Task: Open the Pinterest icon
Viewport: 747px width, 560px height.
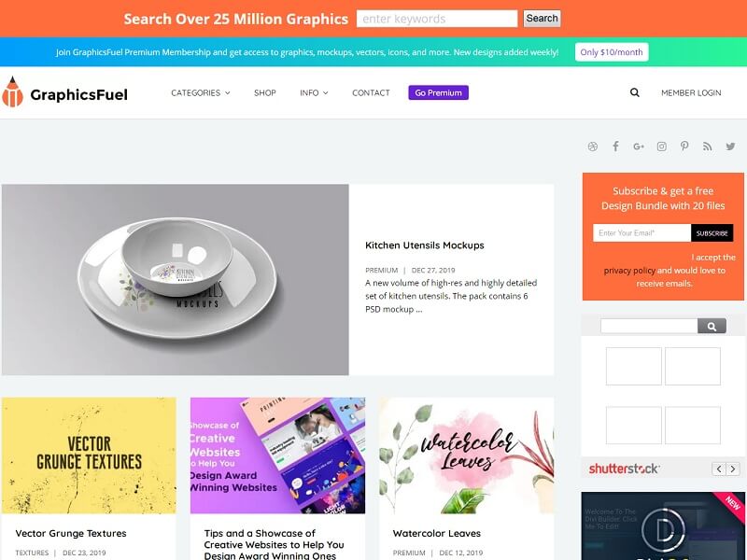Action: click(684, 147)
